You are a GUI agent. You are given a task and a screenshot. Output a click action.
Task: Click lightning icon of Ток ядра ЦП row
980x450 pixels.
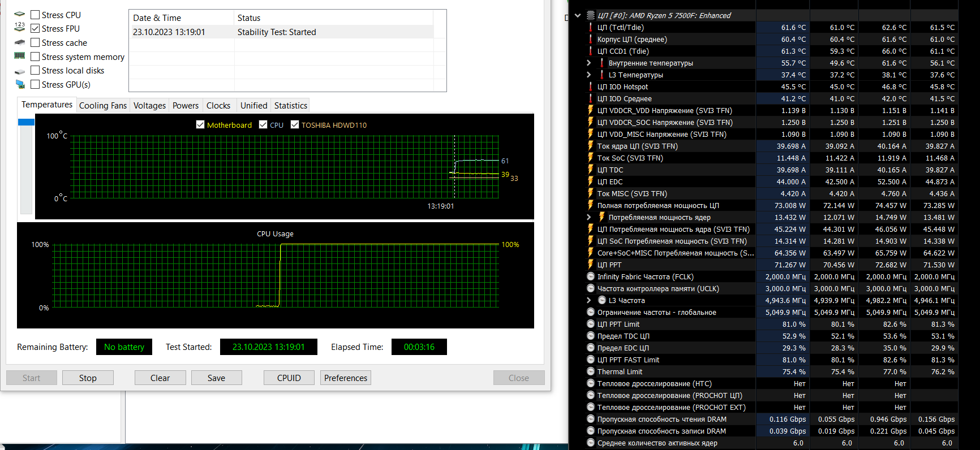pos(591,146)
